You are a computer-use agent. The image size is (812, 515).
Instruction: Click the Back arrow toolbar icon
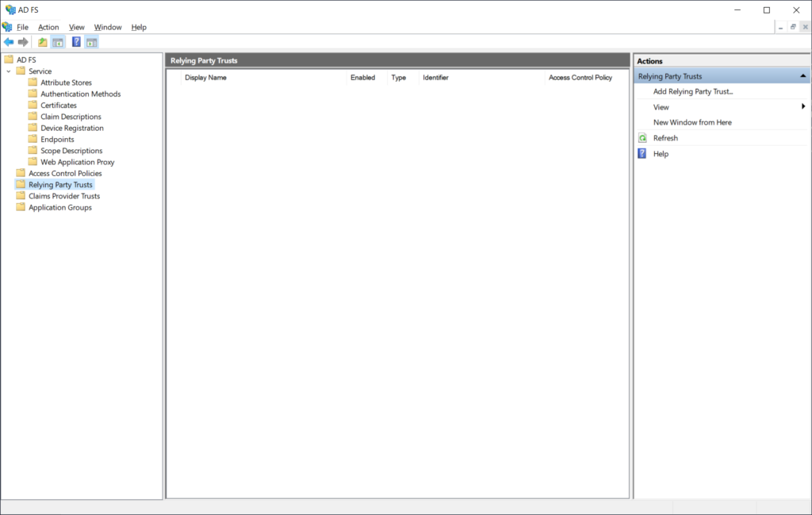click(x=9, y=42)
